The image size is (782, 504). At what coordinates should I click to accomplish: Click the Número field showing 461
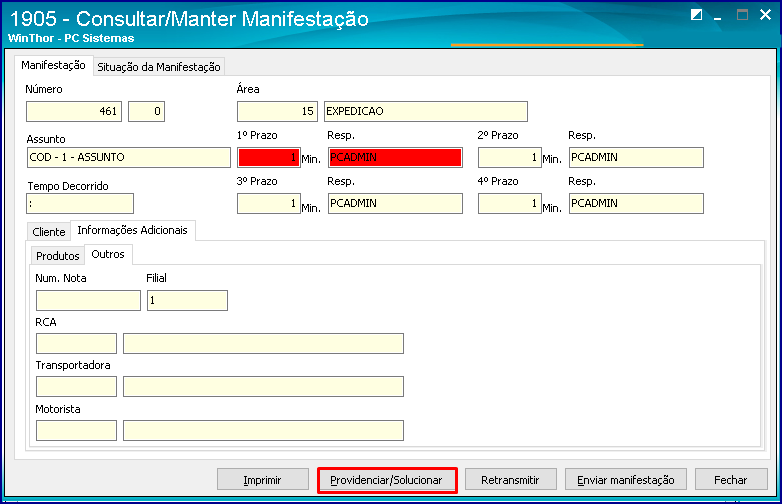[74, 111]
